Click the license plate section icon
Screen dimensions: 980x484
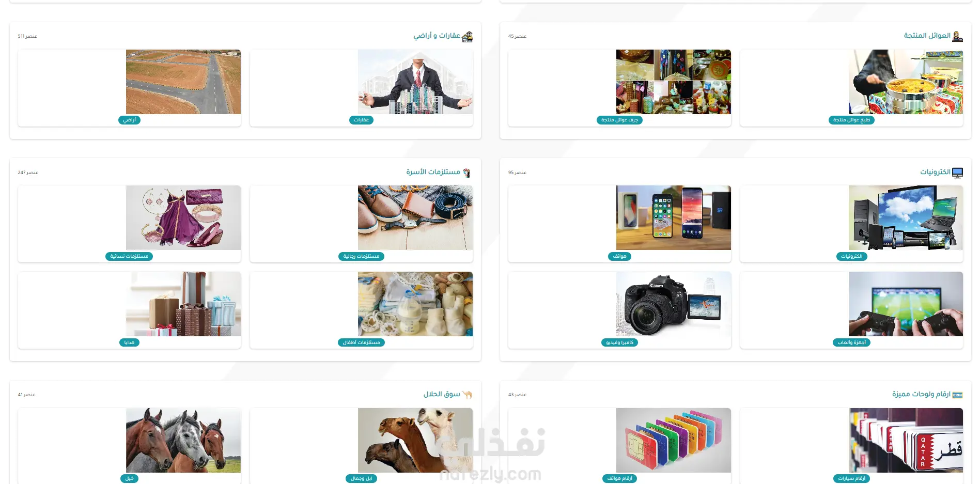(x=957, y=395)
